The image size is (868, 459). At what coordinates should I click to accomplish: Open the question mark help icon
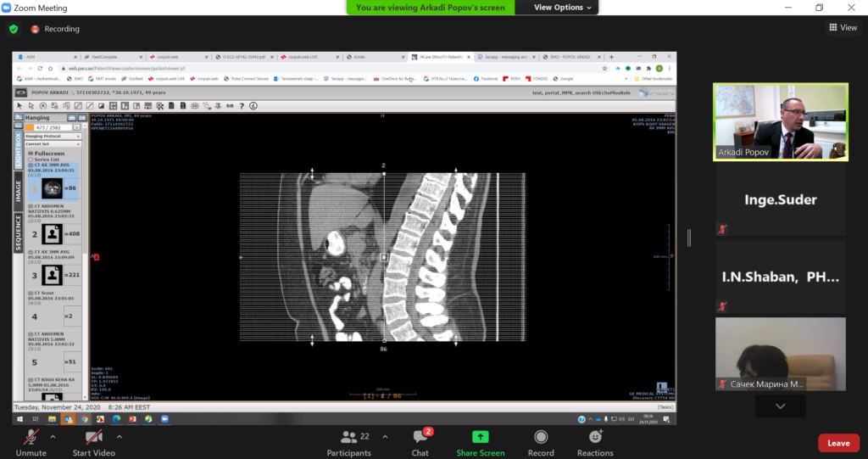[242, 106]
